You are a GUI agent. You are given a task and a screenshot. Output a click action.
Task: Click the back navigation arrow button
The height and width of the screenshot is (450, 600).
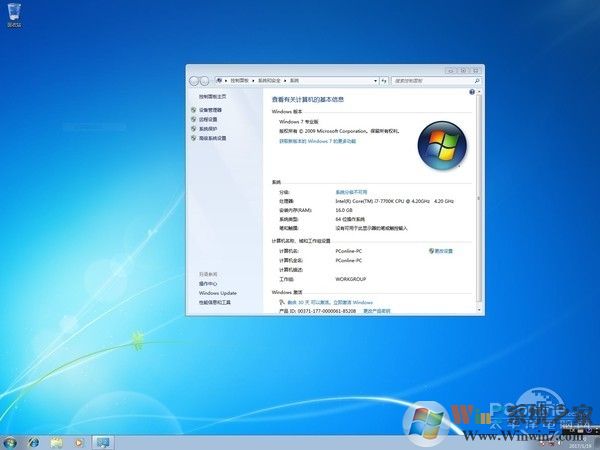tap(193, 79)
